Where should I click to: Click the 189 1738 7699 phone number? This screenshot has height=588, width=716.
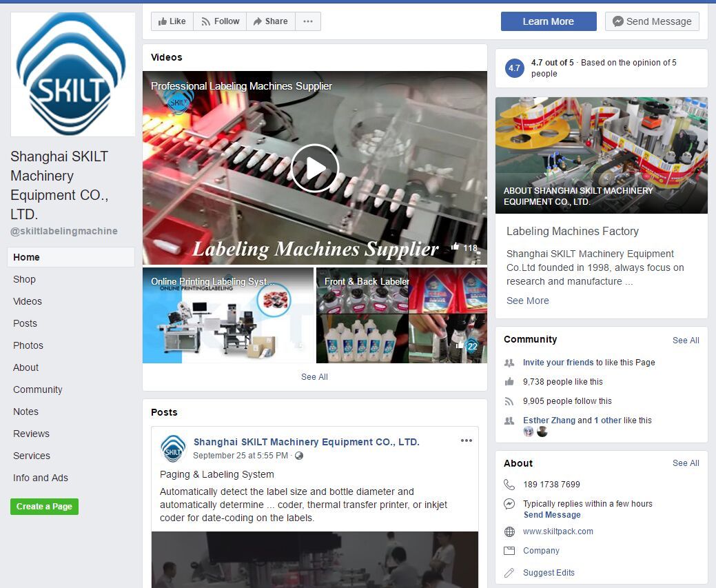pyautogui.click(x=551, y=485)
